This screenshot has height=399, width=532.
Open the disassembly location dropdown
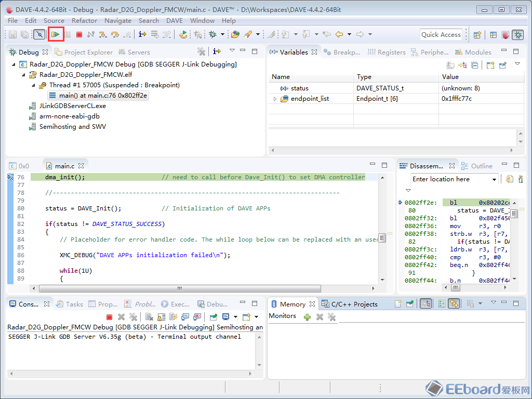tap(494, 179)
